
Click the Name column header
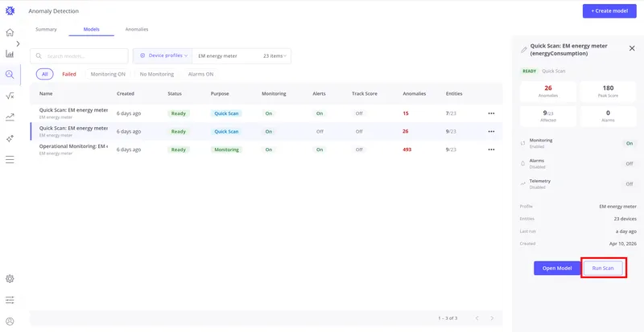(46, 93)
